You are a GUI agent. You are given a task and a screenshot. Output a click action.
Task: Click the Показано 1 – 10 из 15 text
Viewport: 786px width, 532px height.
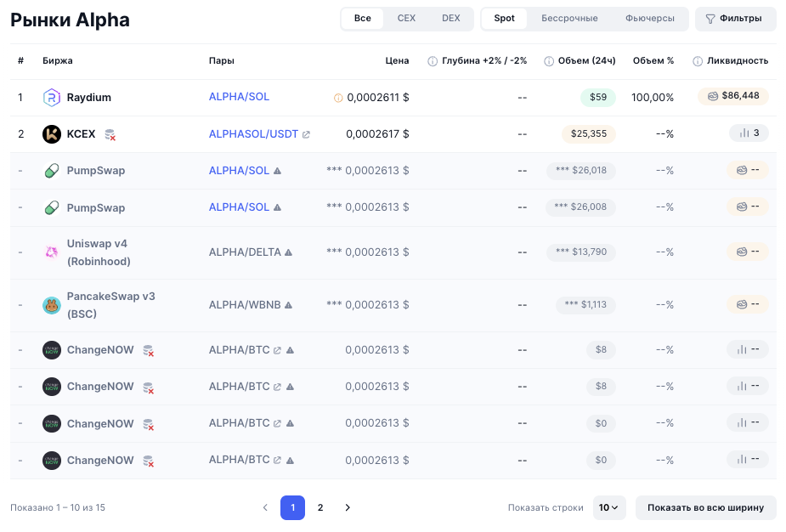tap(58, 508)
